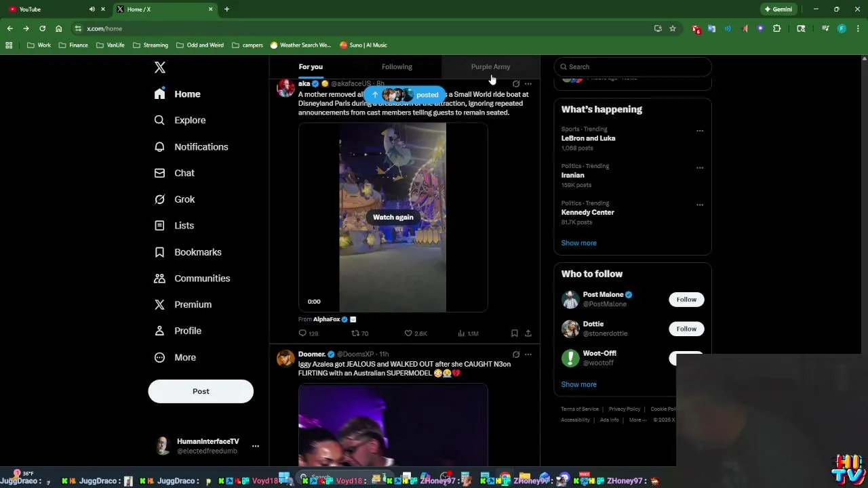Open the Terms of Service link
868x488 pixels.
pos(580,409)
